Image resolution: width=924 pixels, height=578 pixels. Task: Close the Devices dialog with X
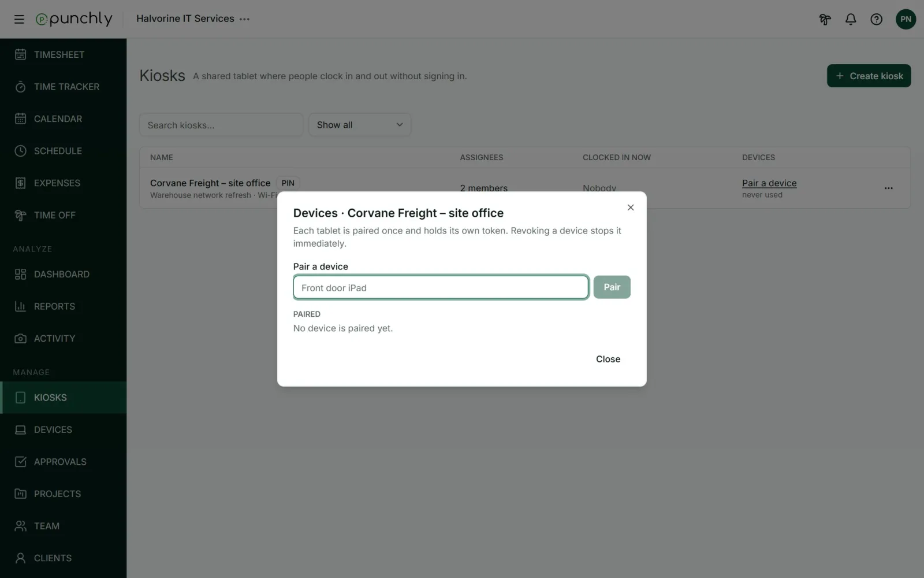(x=631, y=208)
